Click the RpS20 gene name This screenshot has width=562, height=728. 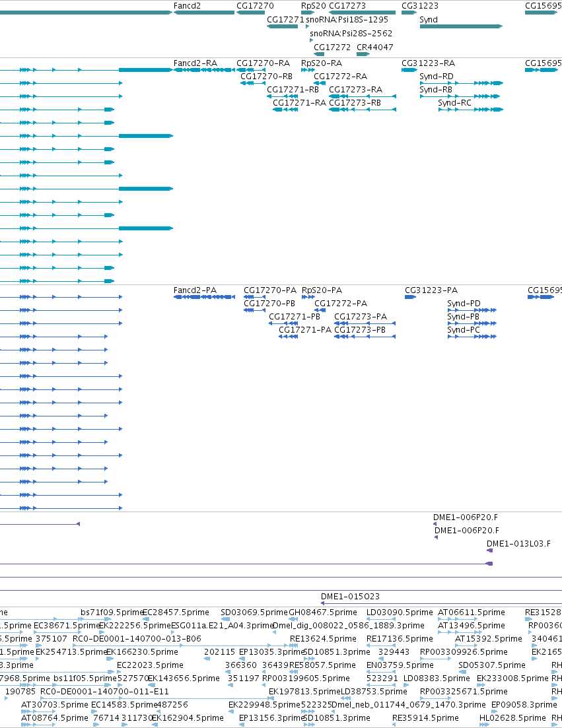click(314, 6)
